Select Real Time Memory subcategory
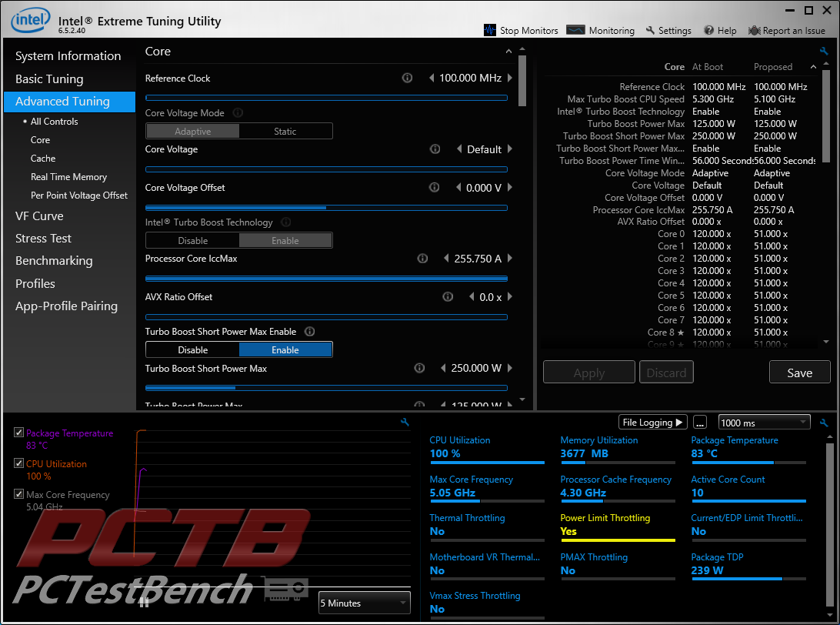The height and width of the screenshot is (625, 840). click(x=68, y=177)
